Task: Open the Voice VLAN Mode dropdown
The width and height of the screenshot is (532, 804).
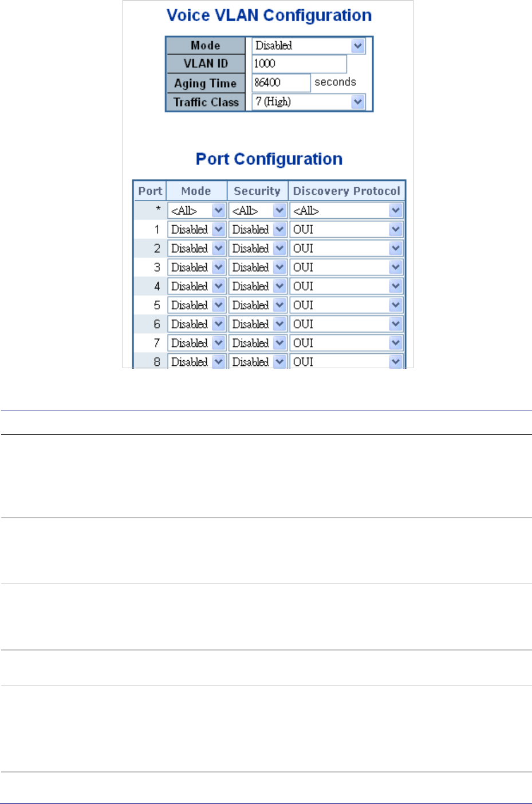Action: click(309, 46)
